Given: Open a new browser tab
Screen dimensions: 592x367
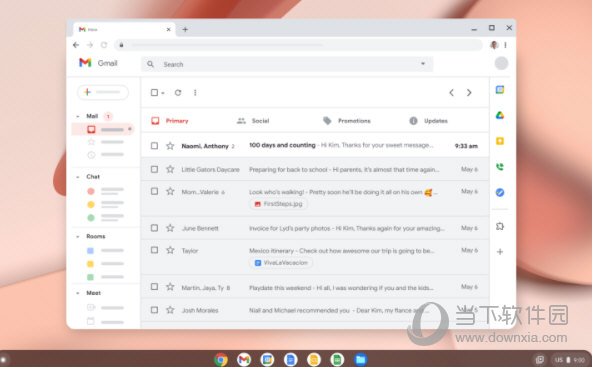Looking at the screenshot, I should (x=185, y=29).
